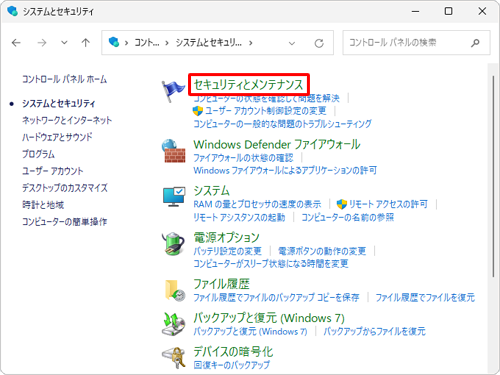Expand the address bar history dropdown
The height and width of the screenshot is (375, 500).
tap(292, 43)
